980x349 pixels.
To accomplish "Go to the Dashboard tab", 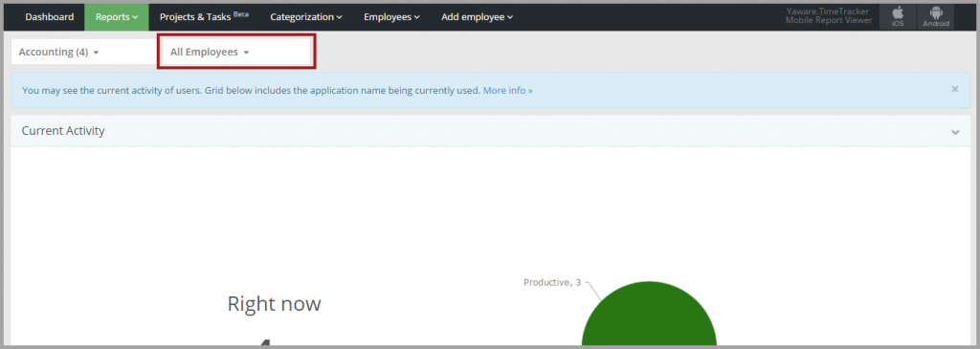I will point(50,17).
